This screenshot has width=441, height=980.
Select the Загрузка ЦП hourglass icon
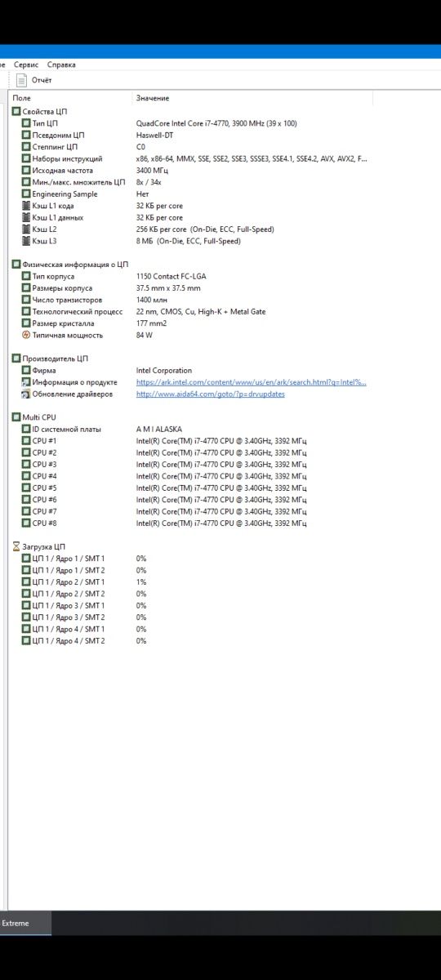tap(16, 546)
